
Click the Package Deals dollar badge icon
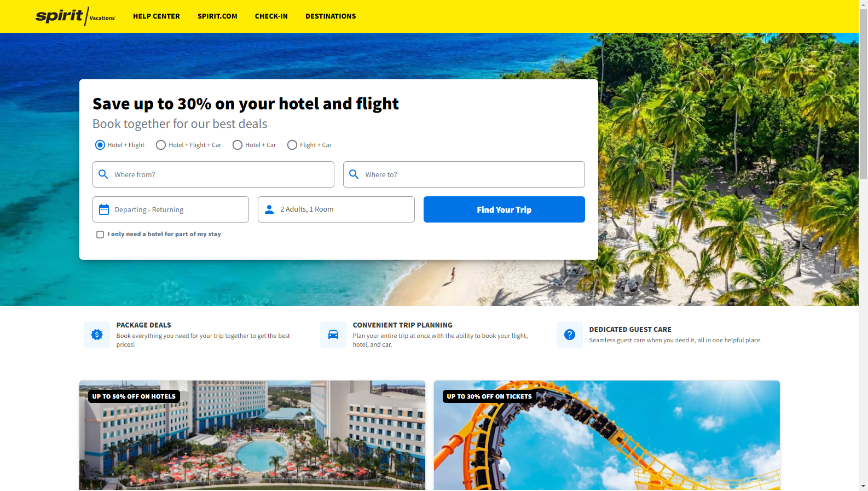97,335
